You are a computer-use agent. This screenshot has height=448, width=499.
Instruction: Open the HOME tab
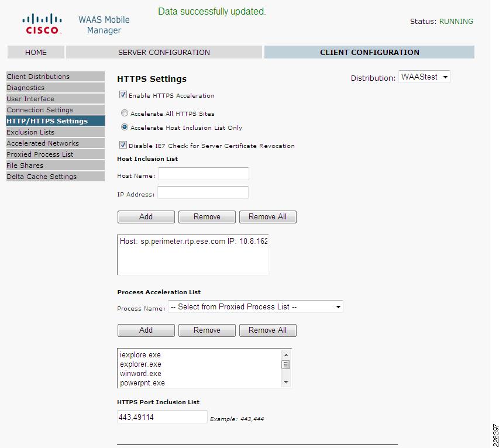[36, 52]
